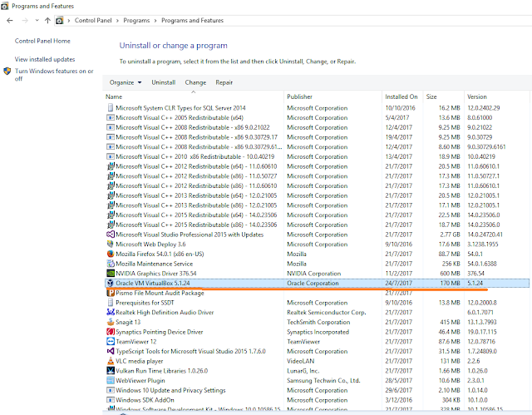532x415 pixels.
Task: Click the TeamViewer 12 icon
Action: (111, 341)
